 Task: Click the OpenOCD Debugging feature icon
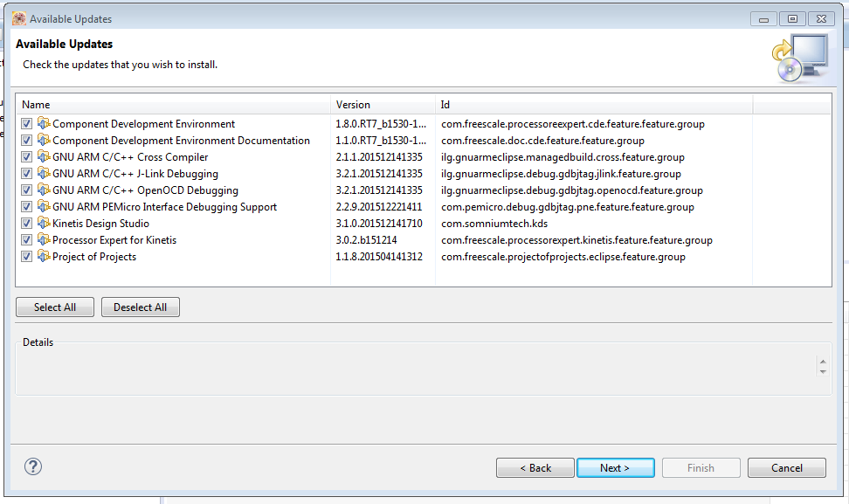click(x=44, y=190)
